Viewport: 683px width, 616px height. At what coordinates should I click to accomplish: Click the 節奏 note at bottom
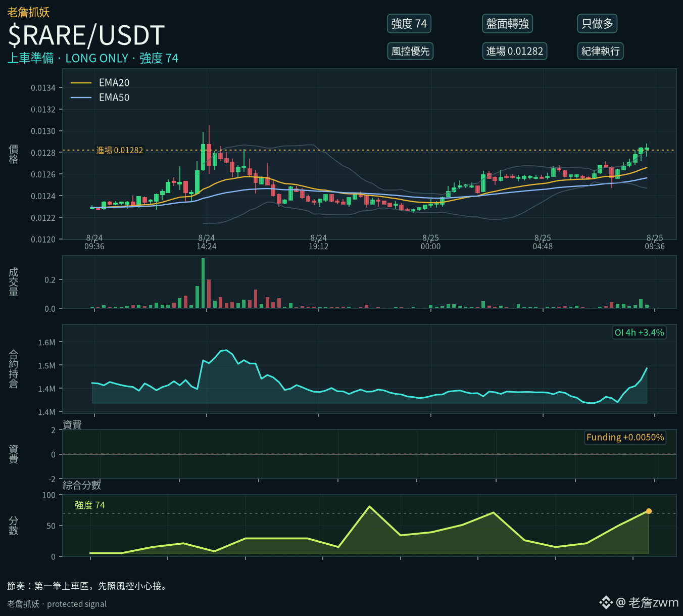(87, 586)
